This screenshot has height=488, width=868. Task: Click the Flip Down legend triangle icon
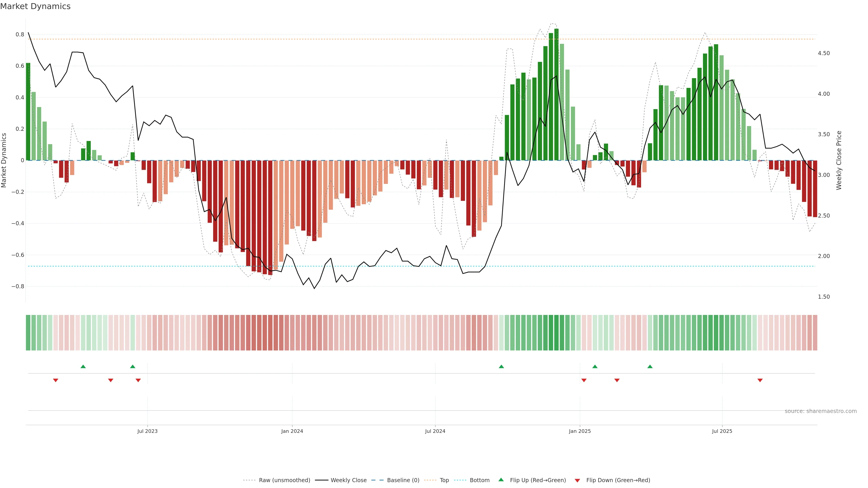577,480
